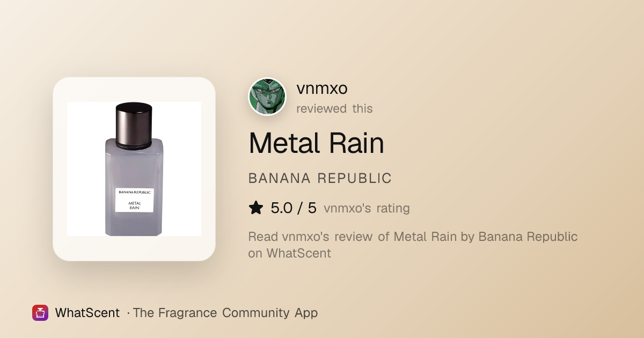Viewport: 644px width, 338px height.
Task: Click the 5.0 / 5 rating score
Action: point(294,208)
